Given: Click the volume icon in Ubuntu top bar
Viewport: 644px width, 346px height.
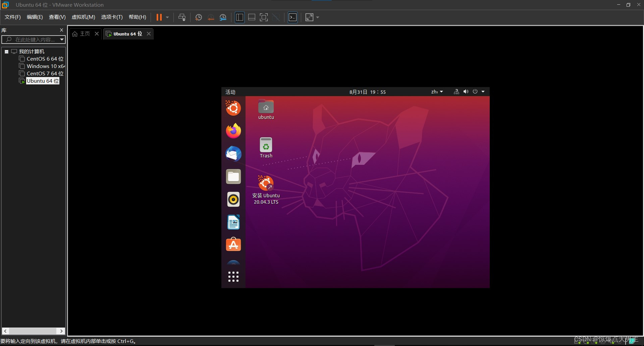Looking at the screenshot, I should tap(466, 92).
